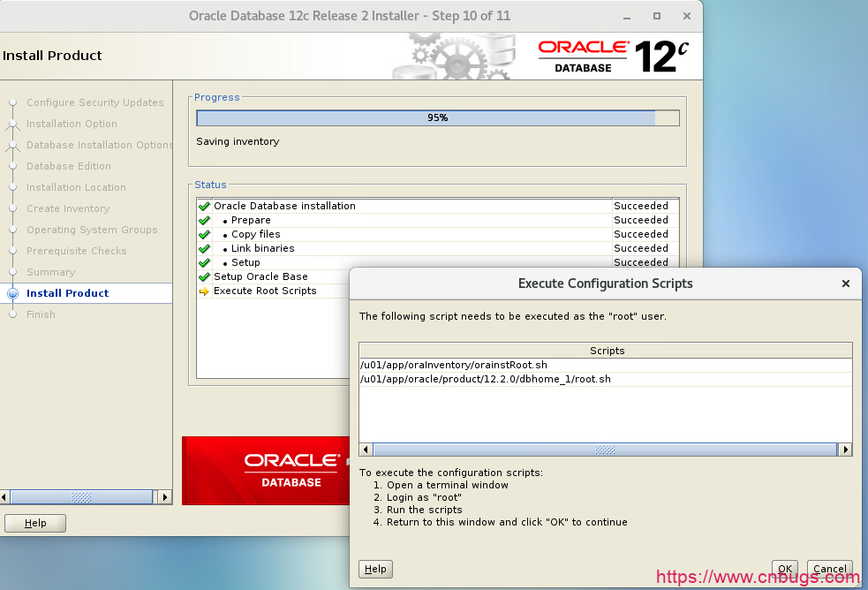This screenshot has height=590, width=868.
Task: Click the checkmark icon next to Copy files
Action: (204, 235)
